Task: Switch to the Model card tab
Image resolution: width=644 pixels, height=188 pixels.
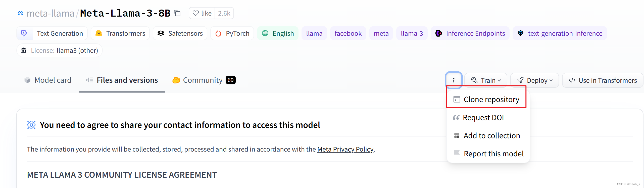Action: click(48, 80)
